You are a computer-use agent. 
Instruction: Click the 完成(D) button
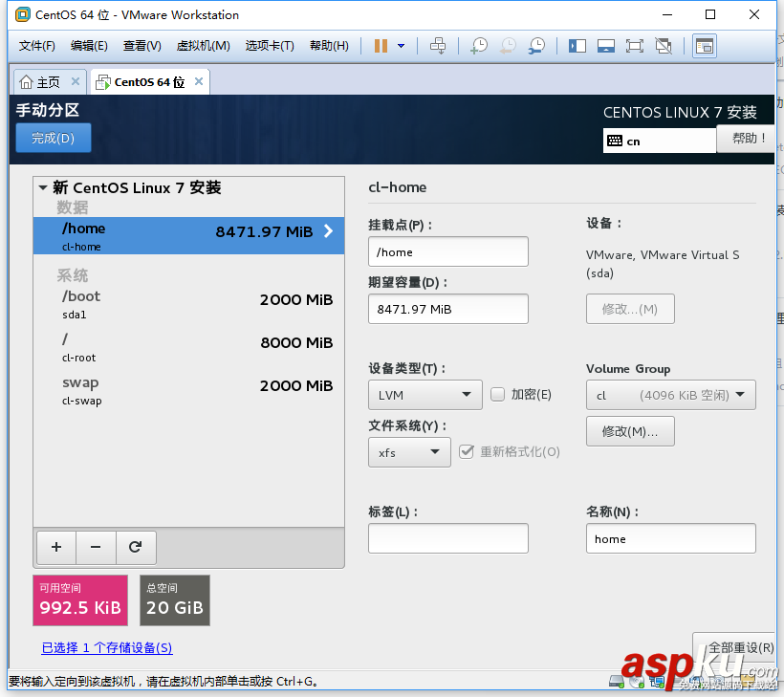53,138
